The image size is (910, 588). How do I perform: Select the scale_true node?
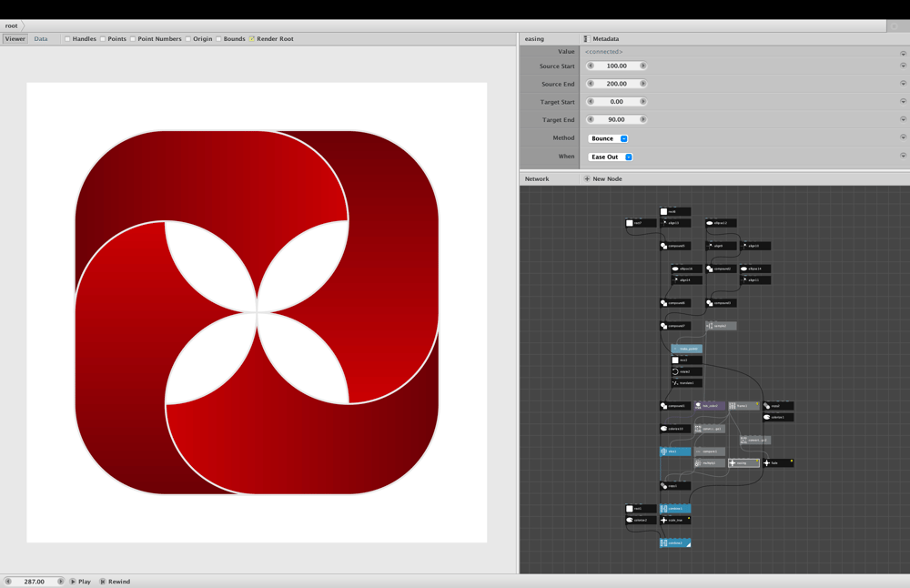675,520
